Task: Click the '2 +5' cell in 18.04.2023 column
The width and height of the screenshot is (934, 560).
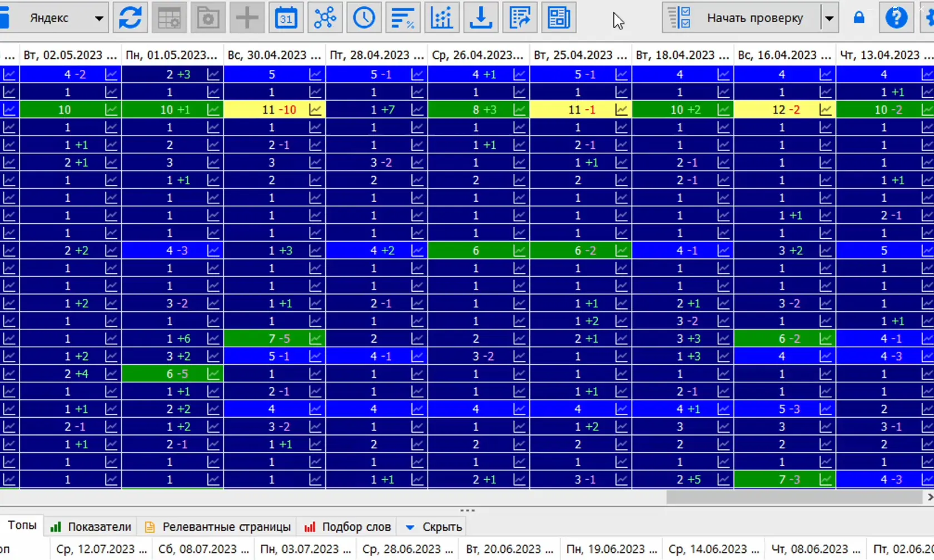Action: coord(683,479)
